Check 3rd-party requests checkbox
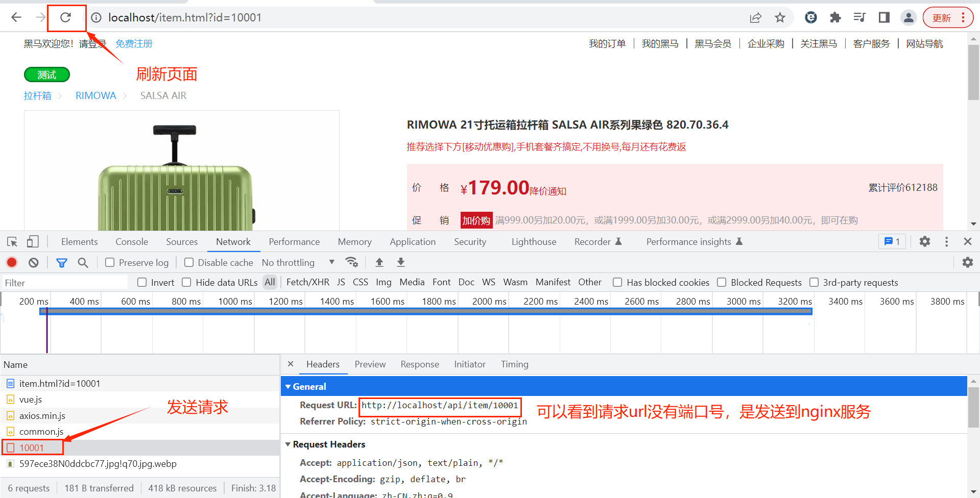The image size is (980, 498). pos(814,282)
